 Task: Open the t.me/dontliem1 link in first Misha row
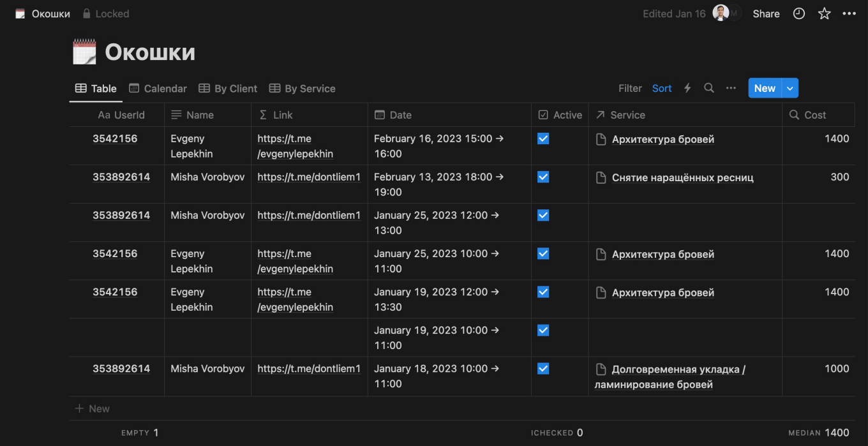[x=309, y=177]
